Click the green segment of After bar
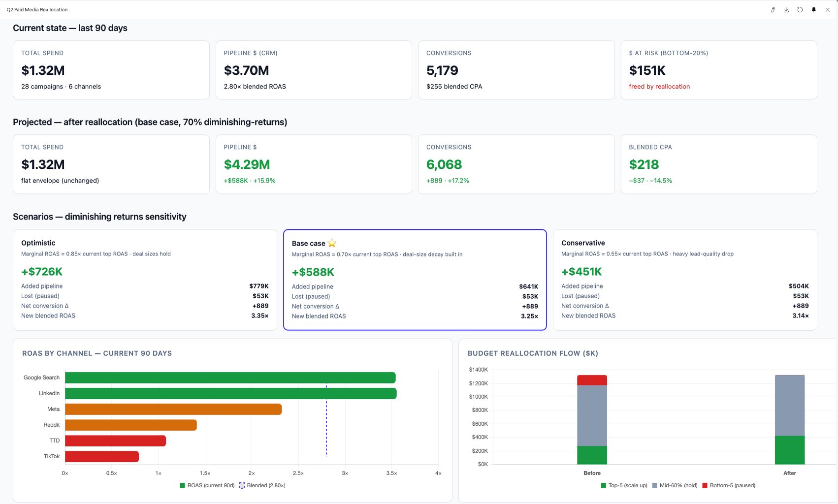838x504 pixels. [x=790, y=450]
